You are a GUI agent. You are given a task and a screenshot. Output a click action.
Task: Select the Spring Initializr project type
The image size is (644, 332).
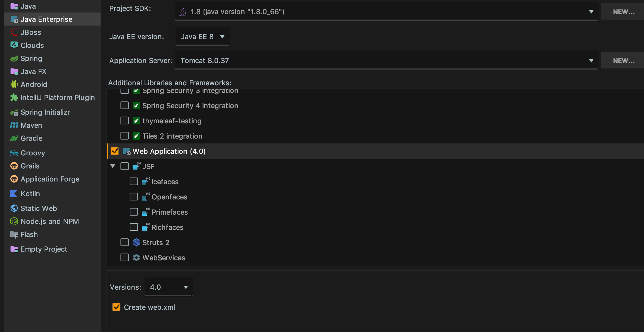[x=52, y=112]
